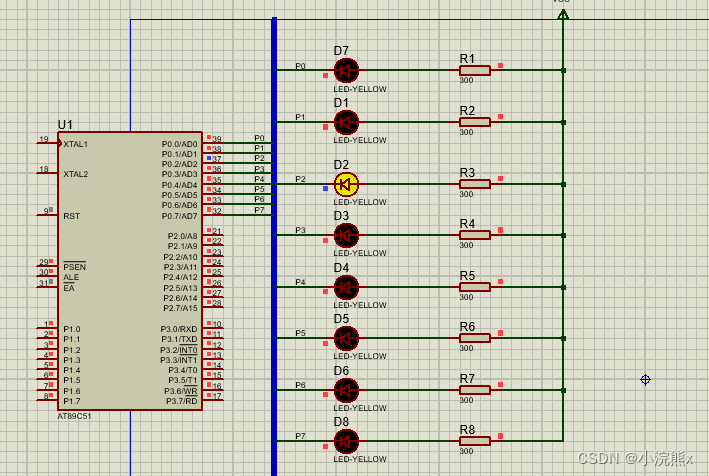This screenshot has width=709, height=476.
Task: Click the R1 reference label
Action: pos(468,59)
